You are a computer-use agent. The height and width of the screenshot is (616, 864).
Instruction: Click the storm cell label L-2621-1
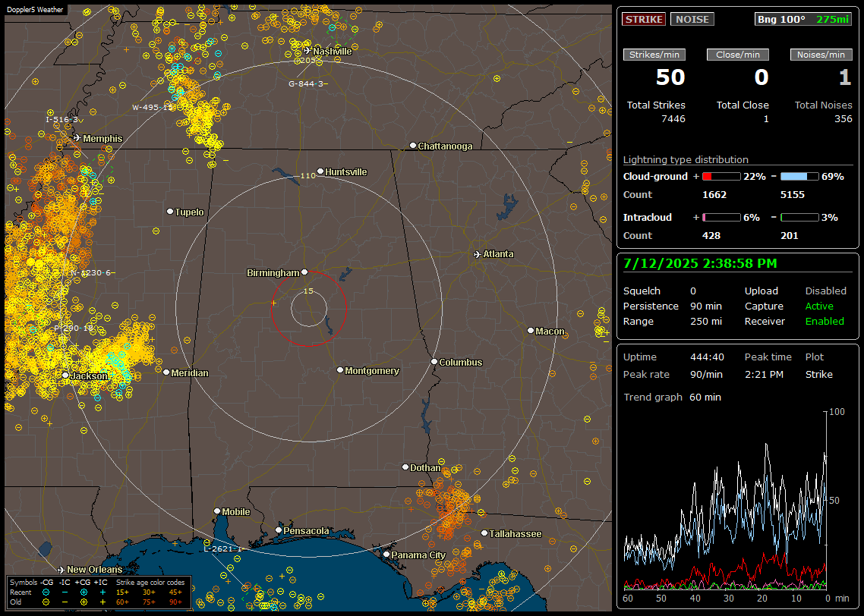[223, 548]
